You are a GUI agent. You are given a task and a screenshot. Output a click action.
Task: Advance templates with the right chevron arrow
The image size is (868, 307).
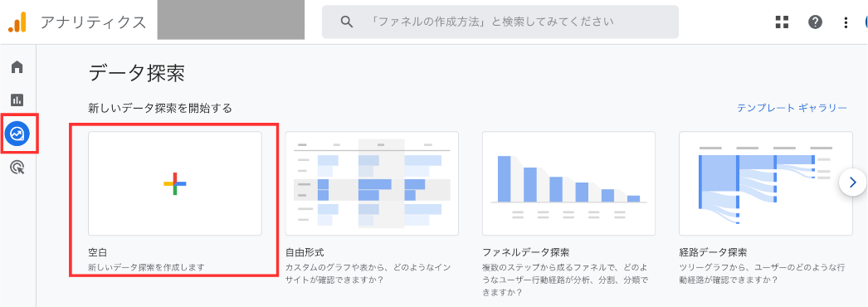click(x=852, y=183)
